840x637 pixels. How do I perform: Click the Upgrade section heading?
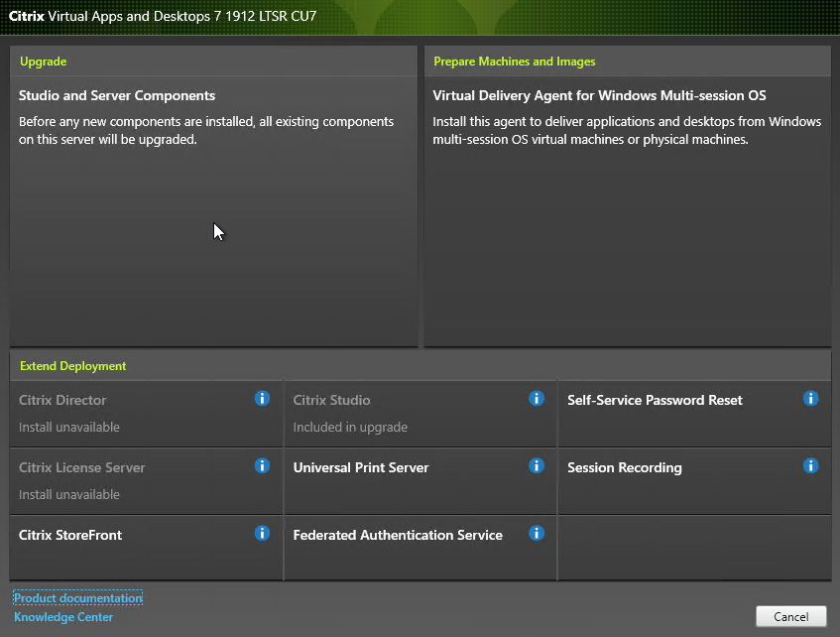tap(44, 62)
